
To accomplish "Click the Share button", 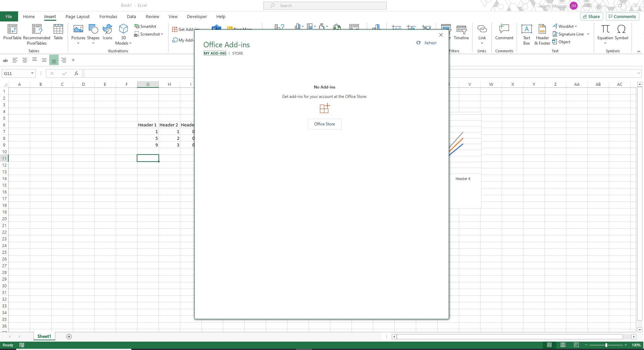I will tap(592, 16).
